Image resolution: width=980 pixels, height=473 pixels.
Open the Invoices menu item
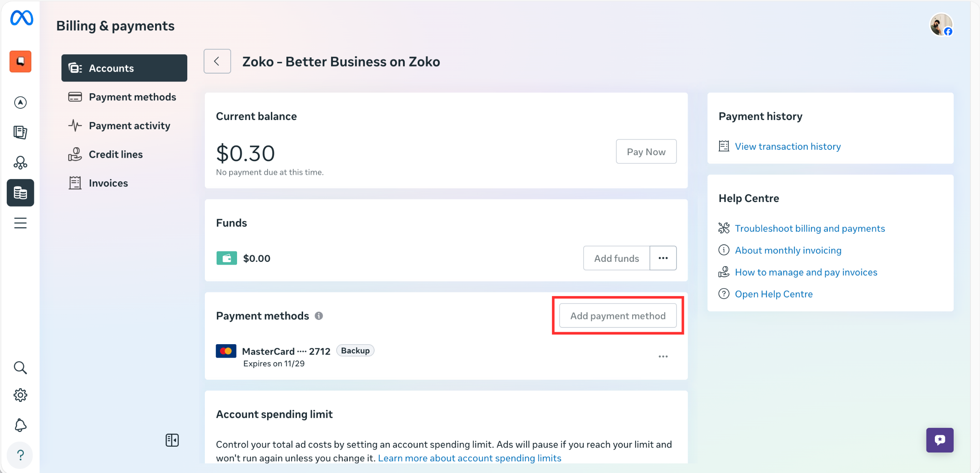[x=108, y=183]
